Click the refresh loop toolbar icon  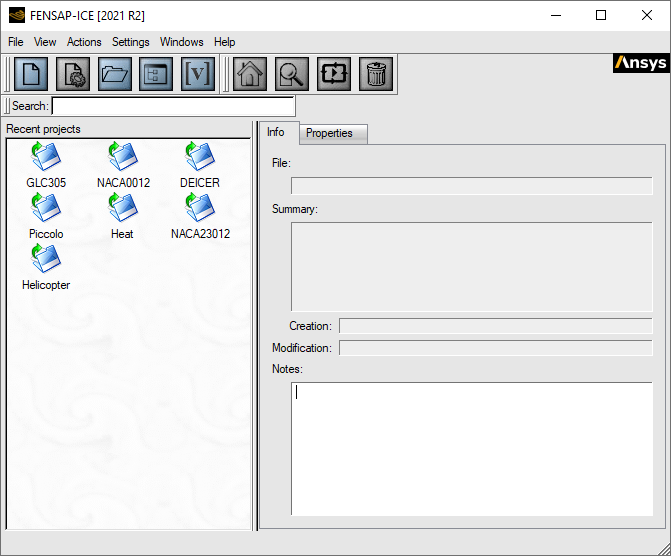pyautogui.click(x=334, y=75)
